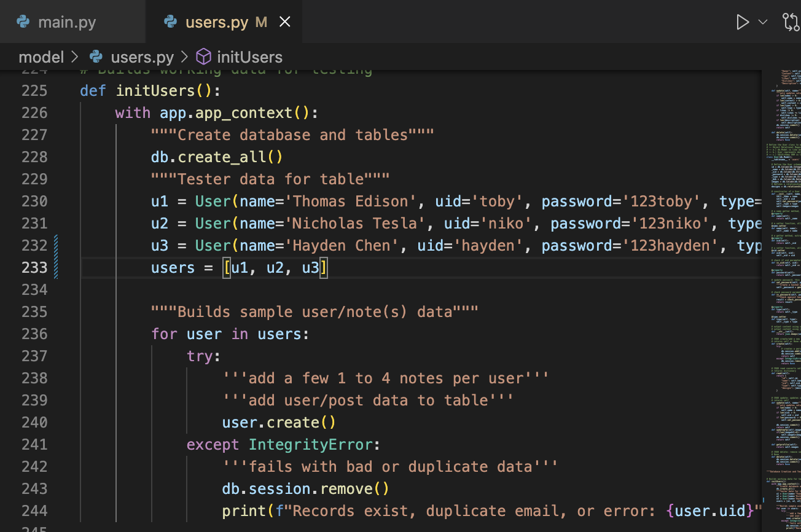Screen dimensions: 801x532
Task: Click 'remove' in db.session.remove()
Action: pyautogui.click(x=346, y=489)
